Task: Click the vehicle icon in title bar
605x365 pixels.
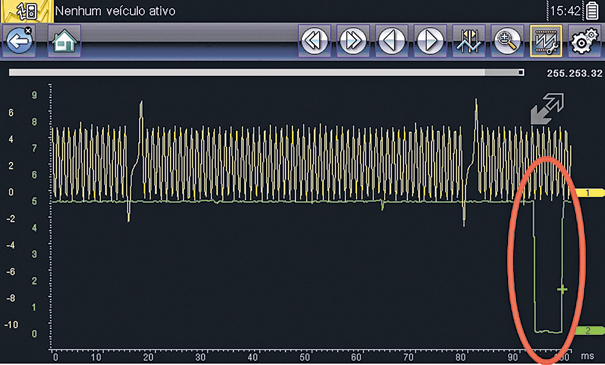Action: [27, 11]
